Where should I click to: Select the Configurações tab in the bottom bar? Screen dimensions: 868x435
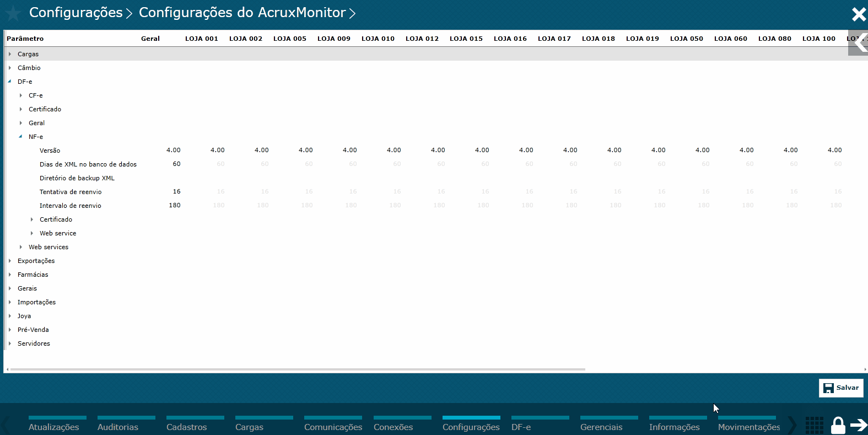point(471,425)
